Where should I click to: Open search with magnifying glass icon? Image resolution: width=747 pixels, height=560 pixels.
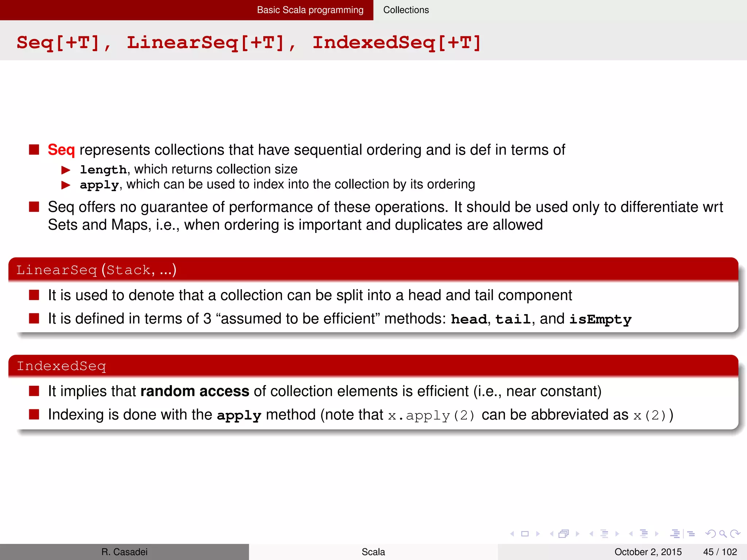pos(723,534)
